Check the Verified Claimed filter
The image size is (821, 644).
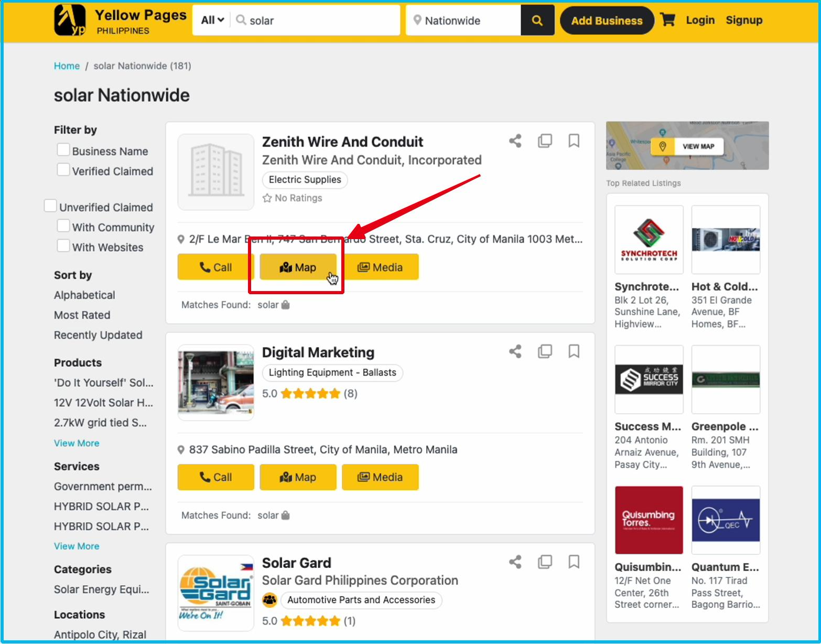tap(63, 170)
